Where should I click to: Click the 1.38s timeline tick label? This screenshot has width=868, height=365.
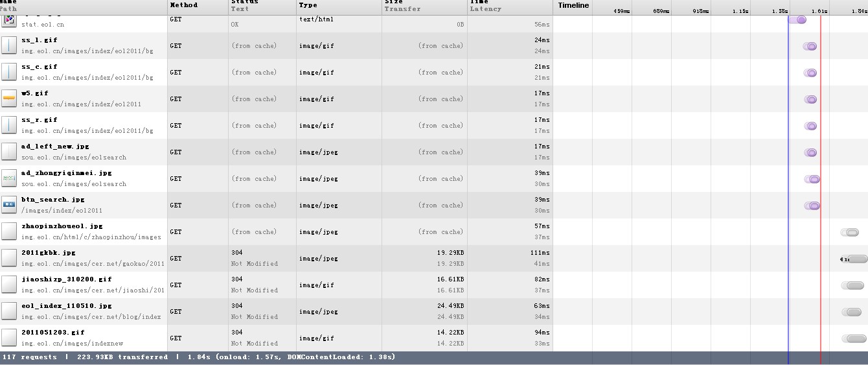(x=779, y=11)
